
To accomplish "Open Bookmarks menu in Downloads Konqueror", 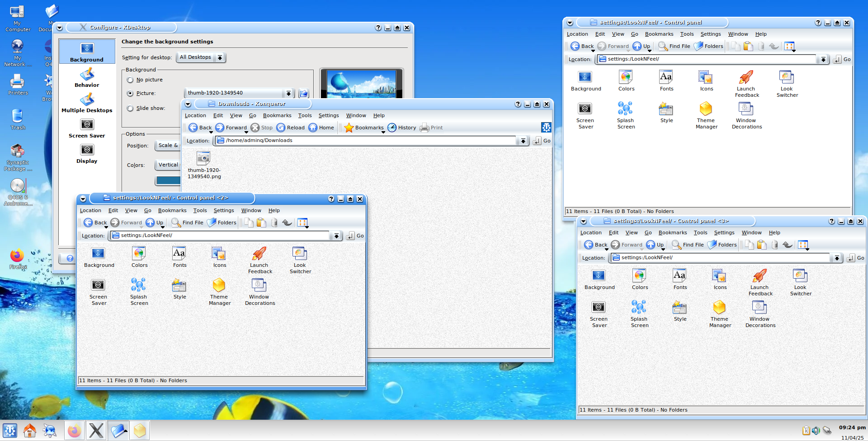I will (277, 115).
